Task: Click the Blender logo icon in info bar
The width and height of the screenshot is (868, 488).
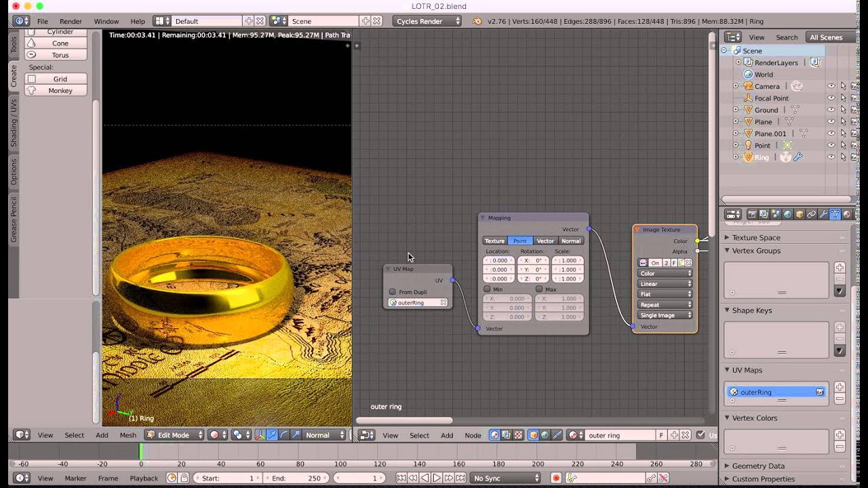Action: click(x=477, y=21)
